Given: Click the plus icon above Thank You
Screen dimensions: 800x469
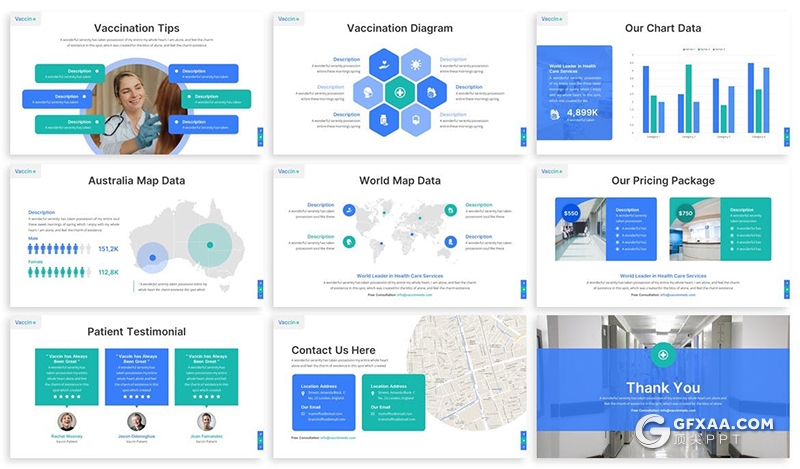Looking at the screenshot, I should pyautogui.click(x=662, y=354).
